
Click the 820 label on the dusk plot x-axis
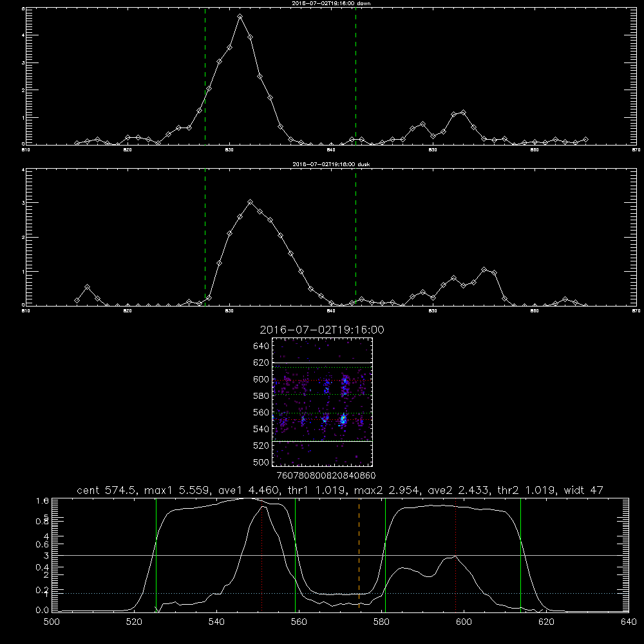[x=128, y=311]
